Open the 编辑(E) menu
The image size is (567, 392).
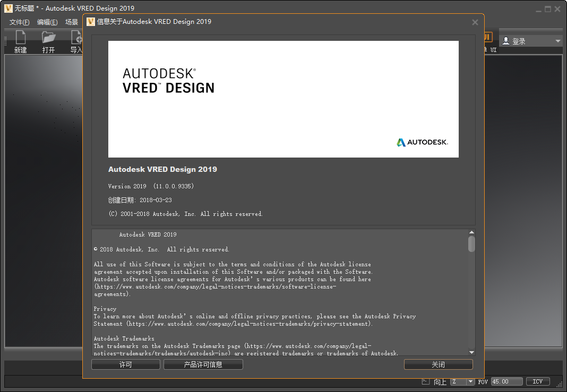click(x=47, y=22)
